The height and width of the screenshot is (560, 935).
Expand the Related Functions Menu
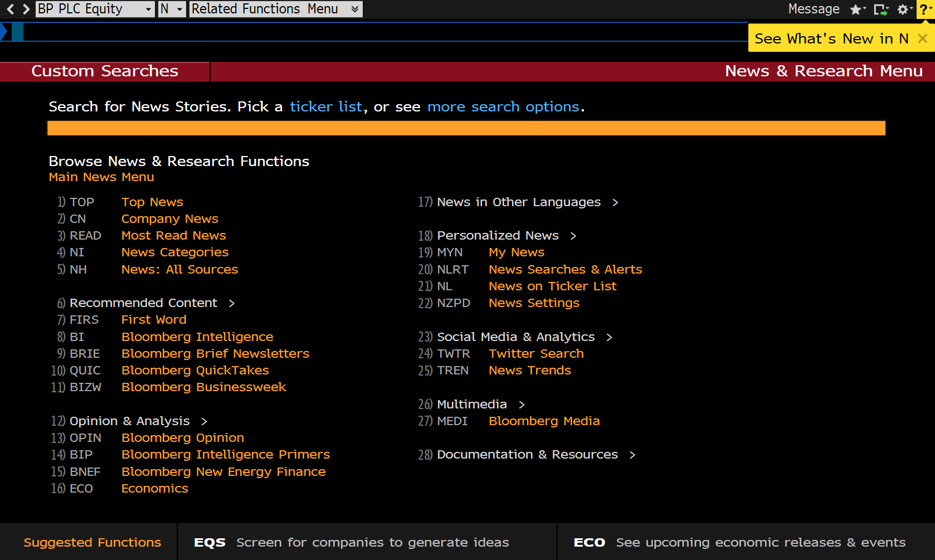(x=354, y=9)
